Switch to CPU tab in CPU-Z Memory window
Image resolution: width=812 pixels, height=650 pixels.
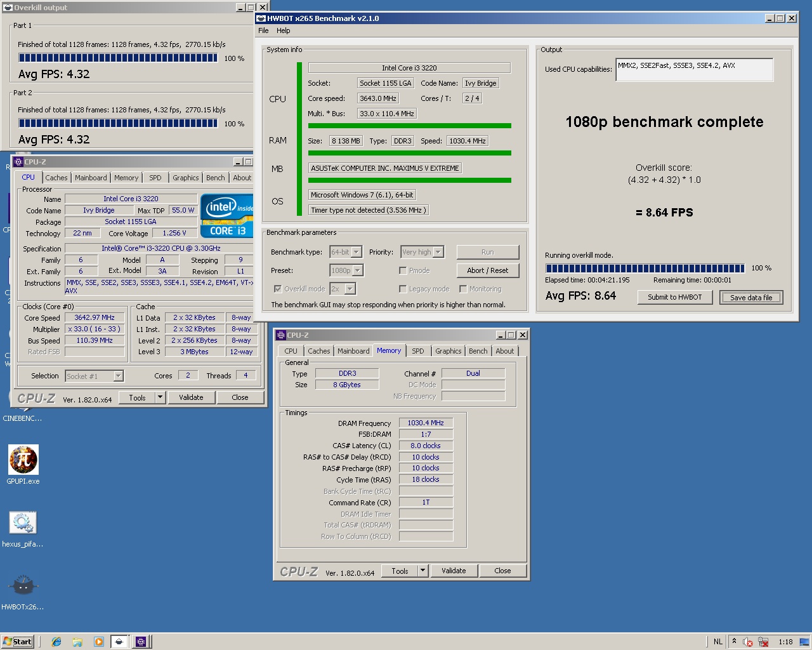click(x=291, y=351)
